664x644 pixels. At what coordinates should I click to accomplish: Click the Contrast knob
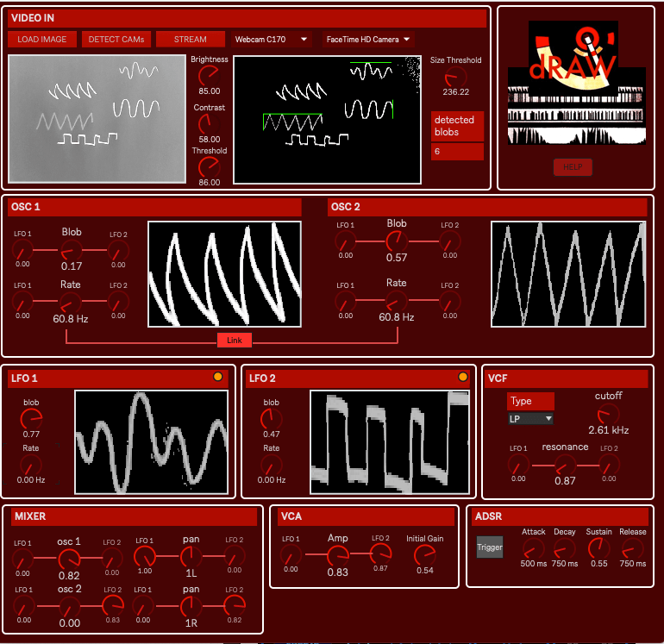(x=210, y=123)
